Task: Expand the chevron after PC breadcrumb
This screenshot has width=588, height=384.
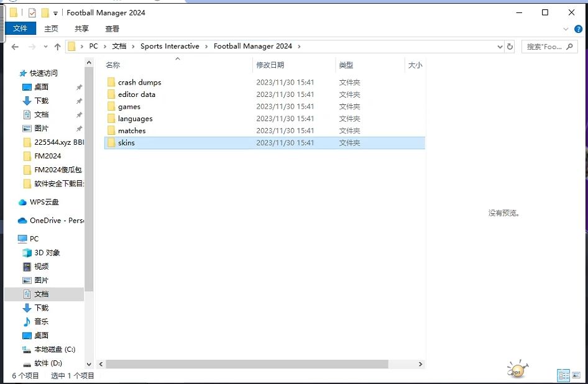Action: click(105, 47)
